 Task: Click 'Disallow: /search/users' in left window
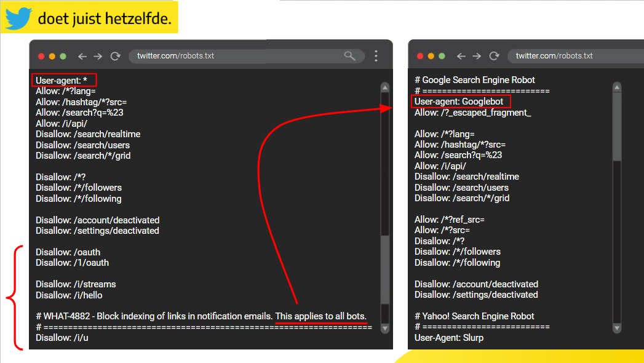click(82, 145)
